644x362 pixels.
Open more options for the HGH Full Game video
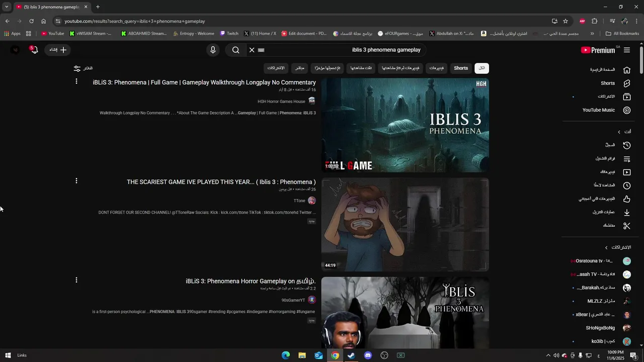[76, 81]
